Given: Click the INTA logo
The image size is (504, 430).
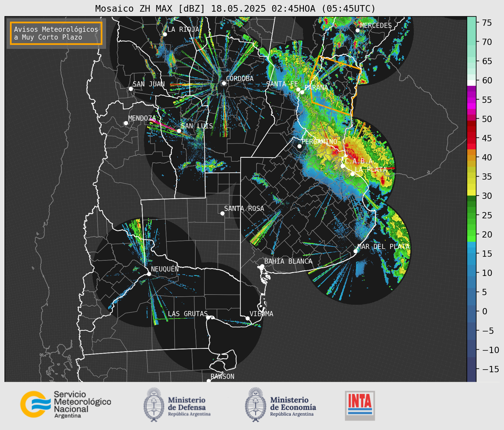Looking at the screenshot, I should 360,405.
